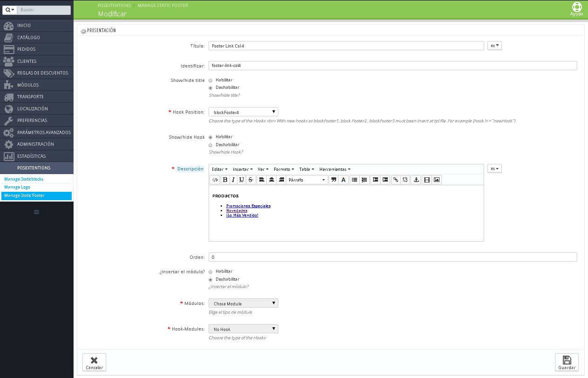
Task: Click the Orden input field
Action: coord(393,257)
